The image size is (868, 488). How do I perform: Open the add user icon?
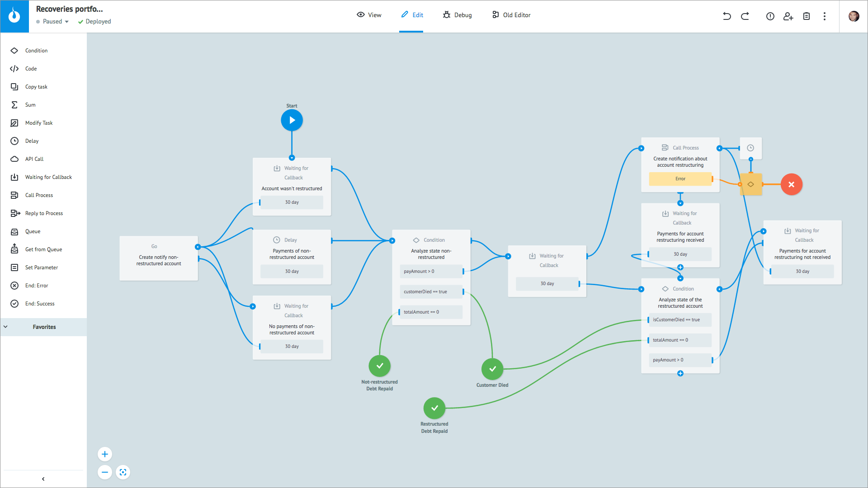pos(788,16)
